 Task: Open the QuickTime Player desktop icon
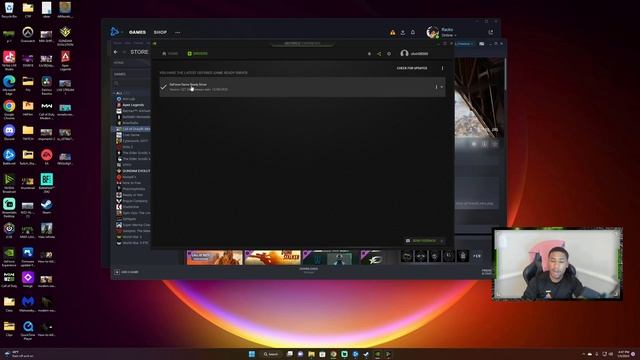tap(28, 329)
